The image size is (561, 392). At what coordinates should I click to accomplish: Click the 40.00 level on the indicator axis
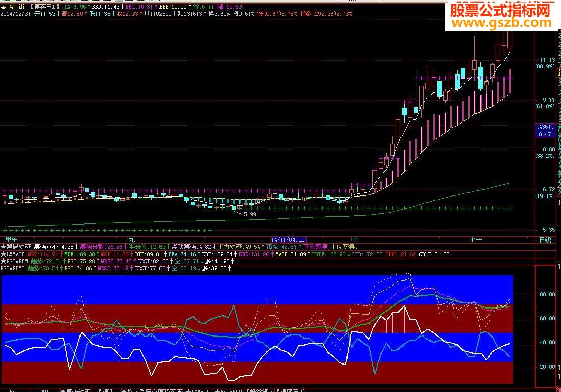click(x=547, y=342)
